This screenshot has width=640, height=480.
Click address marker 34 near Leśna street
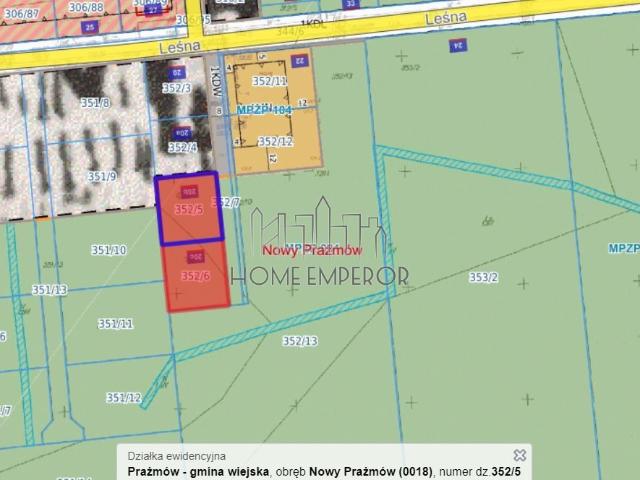click(458, 45)
